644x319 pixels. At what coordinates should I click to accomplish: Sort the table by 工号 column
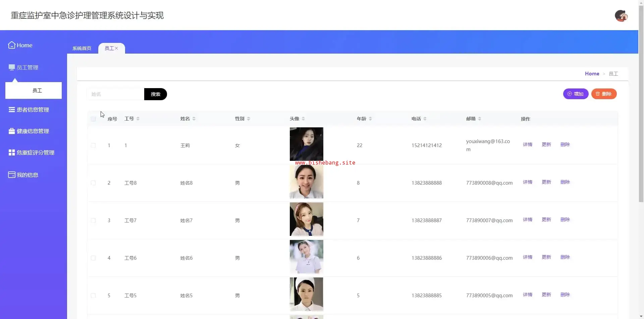(x=138, y=119)
